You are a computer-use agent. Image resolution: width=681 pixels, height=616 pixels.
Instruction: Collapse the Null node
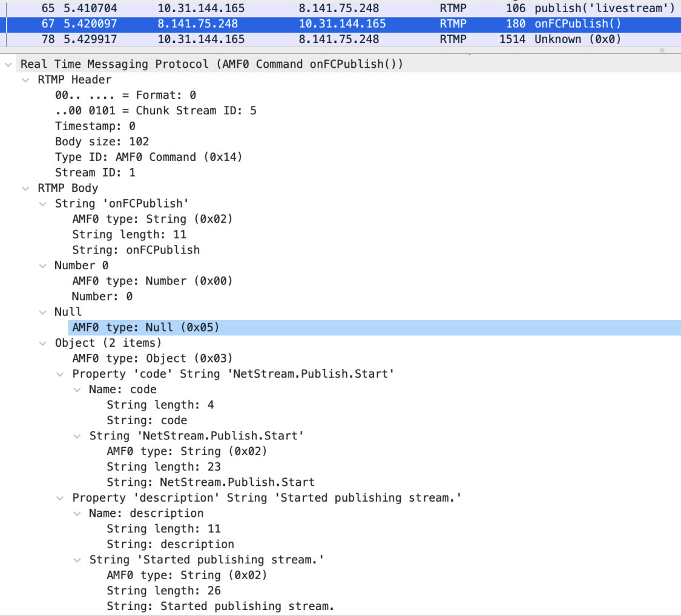[42, 312]
